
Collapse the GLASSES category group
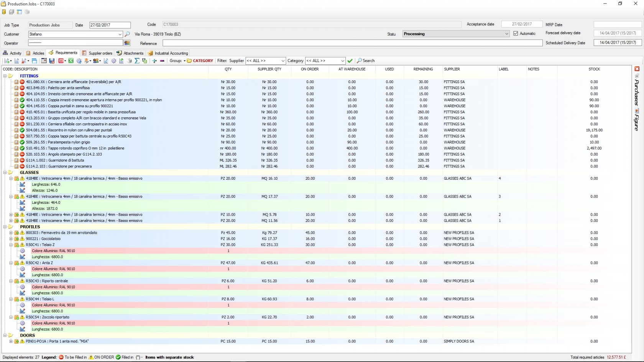(5, 172)
